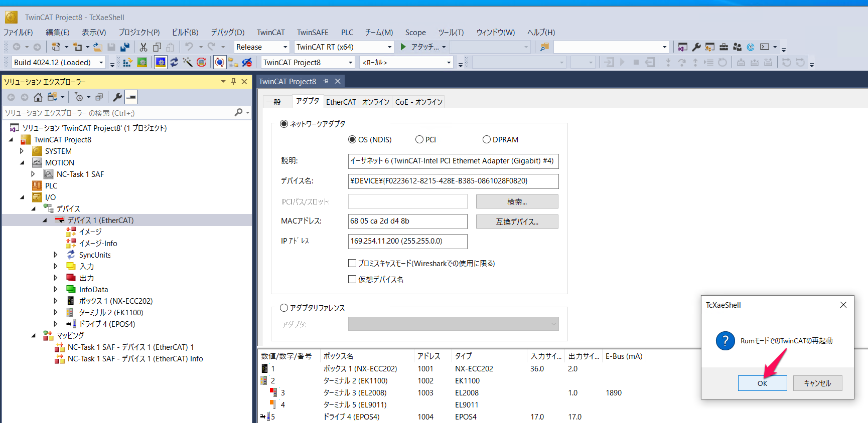Expand ドライブ 4 (EPOS4) node
The height and width of the screenshot is (423, 868).
[x=56, y=324]
